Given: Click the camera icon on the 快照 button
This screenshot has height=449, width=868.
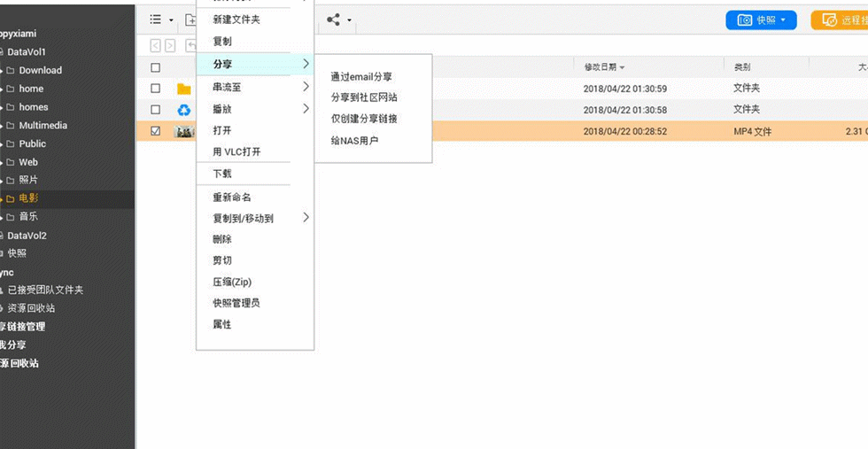Looking at the screenshot, I should 746,20.
